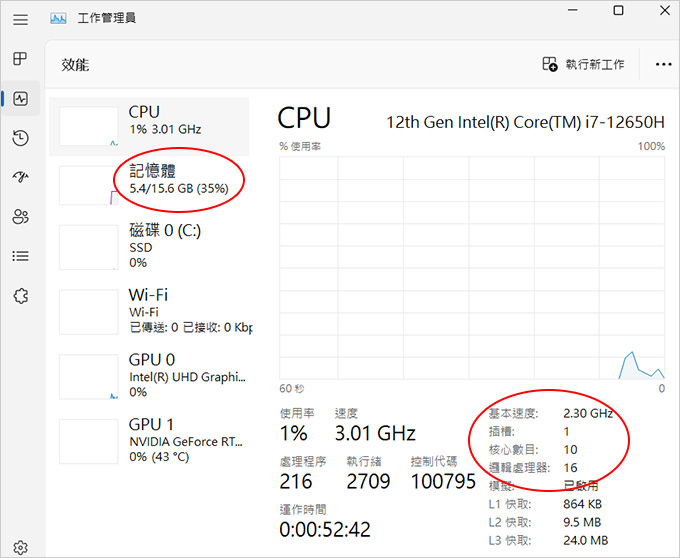Click the GPU 0 mini graph thumbnail

click(88, 377)
